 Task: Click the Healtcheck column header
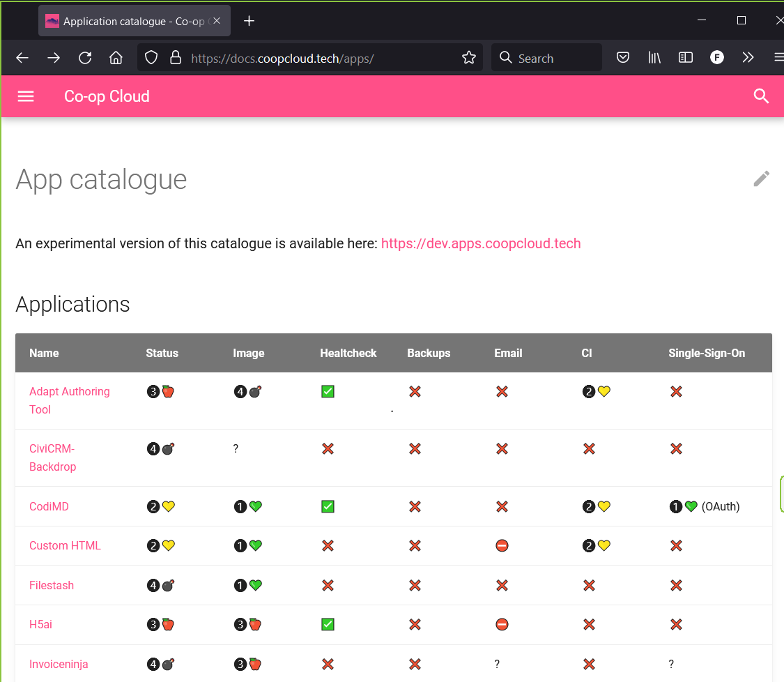[x=348, y=354]
